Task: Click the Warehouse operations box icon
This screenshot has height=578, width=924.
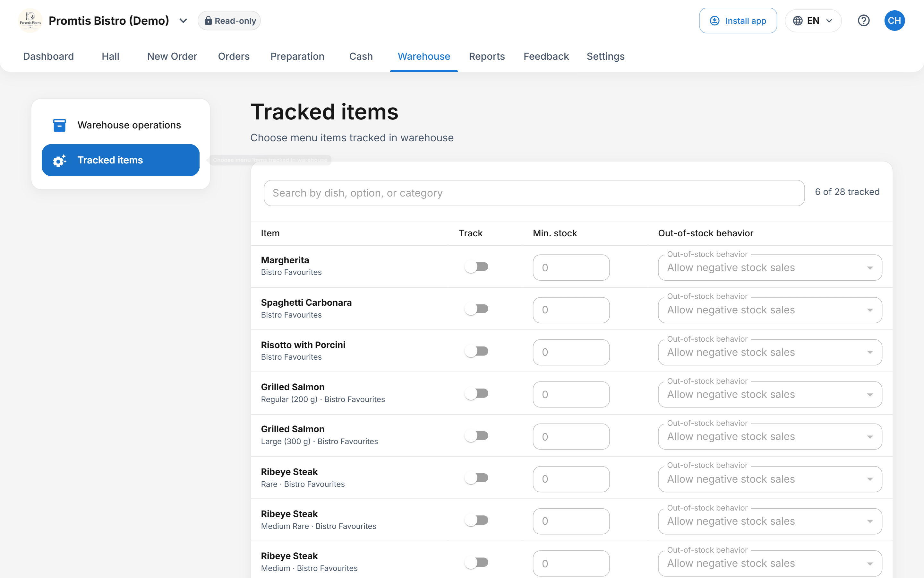Action: (x=59, y=125)
